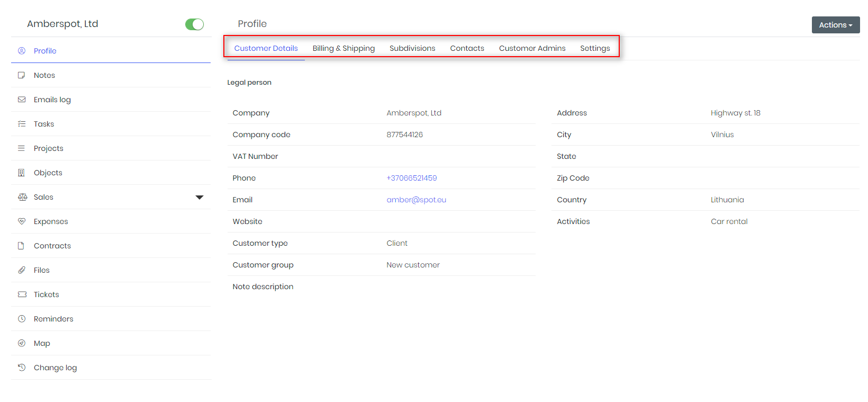
Task: Click the Notes sticky-note icon
Action: (x=22, y=75)
